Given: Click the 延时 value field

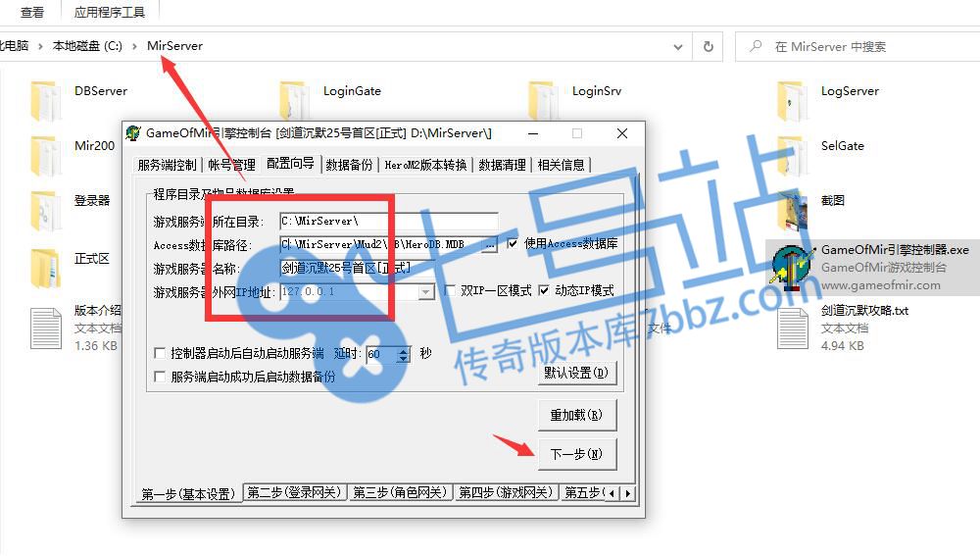Looking at the screenshot, I should click(381, 354).
